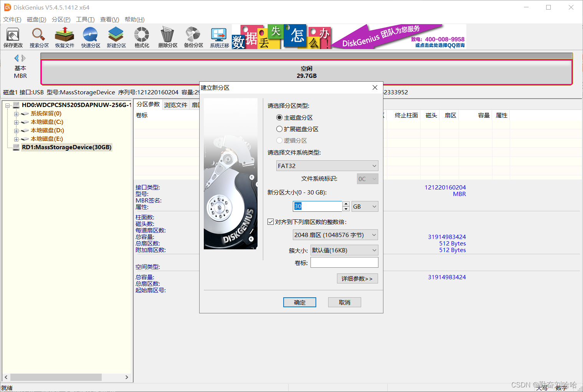Click the partition size input field showing 30

pos(317,206)
